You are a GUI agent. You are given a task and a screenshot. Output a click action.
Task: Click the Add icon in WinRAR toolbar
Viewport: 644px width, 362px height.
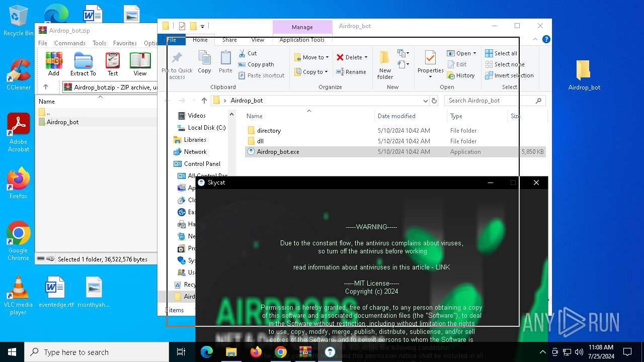pos(54,64)
